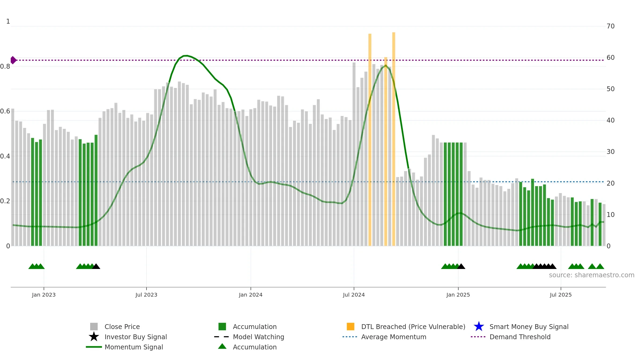Click the tallest orange DTL Breached bar
The image size is (644, 362).
click(394, 139)
